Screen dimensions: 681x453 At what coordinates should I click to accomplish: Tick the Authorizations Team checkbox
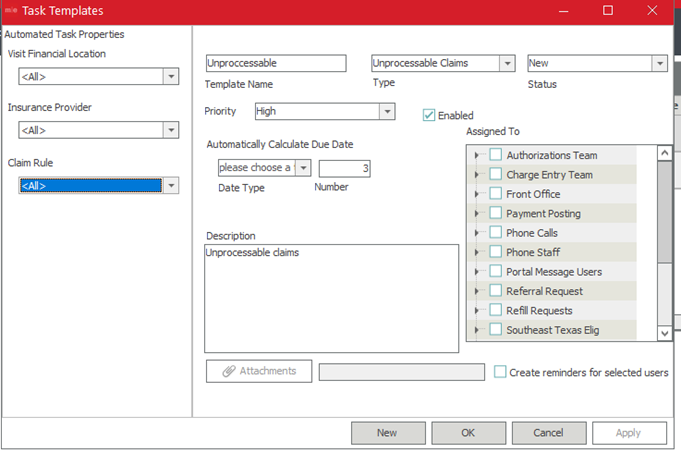[495, 155]
